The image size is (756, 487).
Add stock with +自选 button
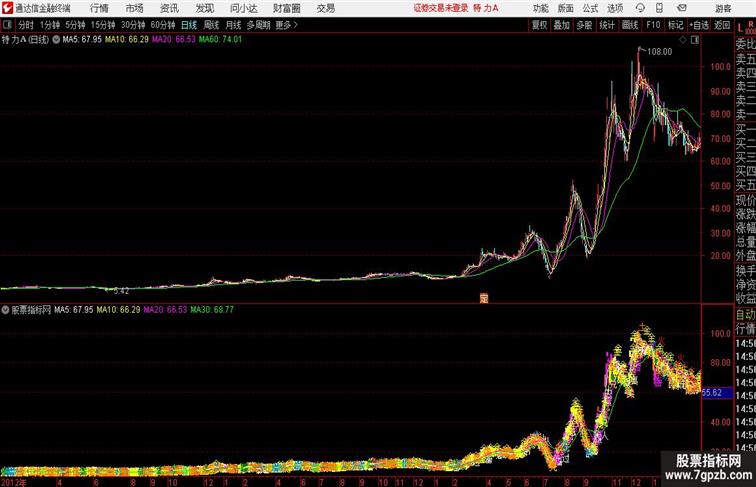click(x=699, y=25)
